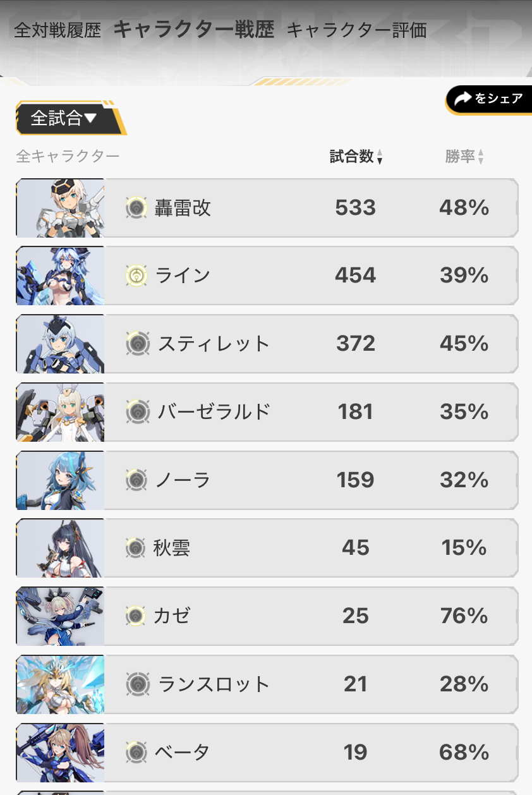Open the カゼ character portrait
Screen dimensions: 532x795
pyautogui.click(x=61, y=616)
